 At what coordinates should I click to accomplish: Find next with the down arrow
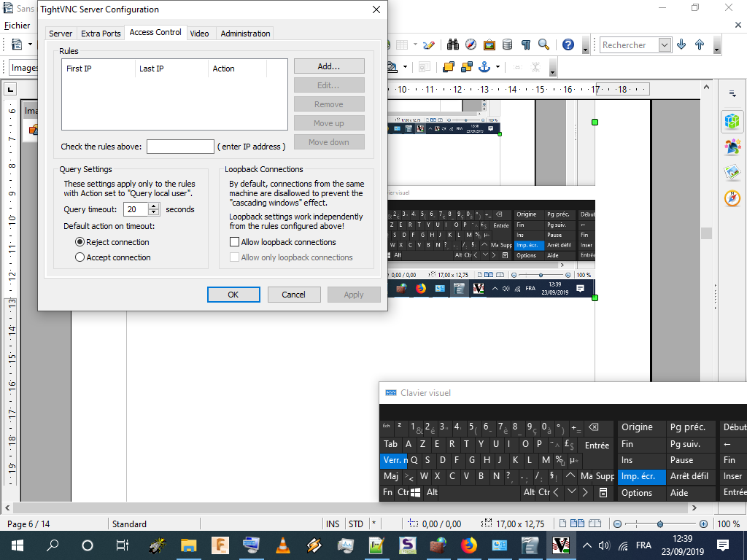click(681, 44)
